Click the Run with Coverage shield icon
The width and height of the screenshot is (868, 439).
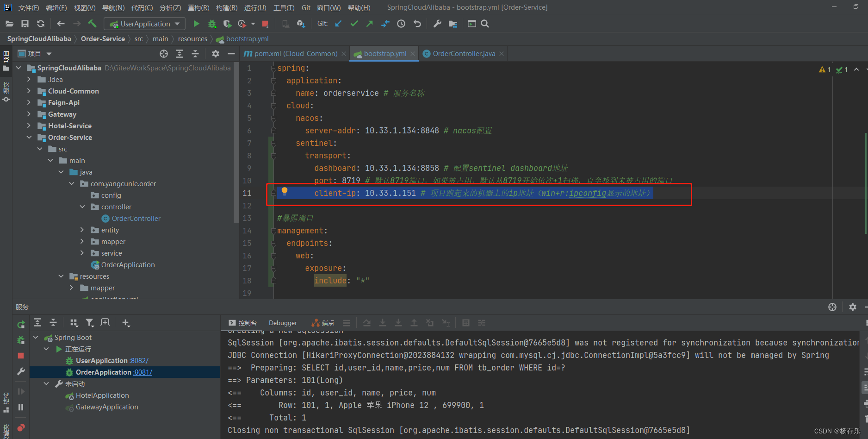pos(227,24)
